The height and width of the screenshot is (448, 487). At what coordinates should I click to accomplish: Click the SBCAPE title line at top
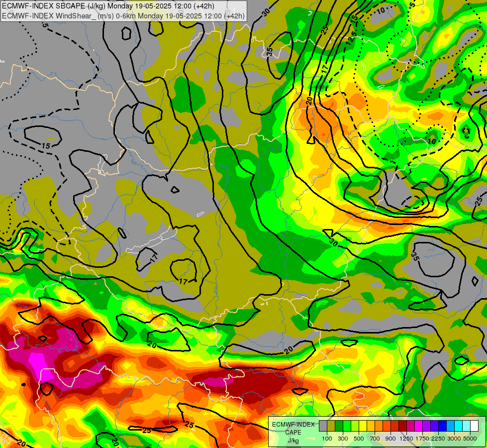(108, 6)
